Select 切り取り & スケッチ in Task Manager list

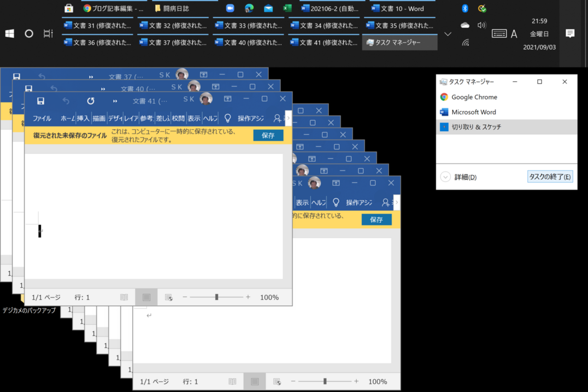pyautogui.click(x=507, y=127)
